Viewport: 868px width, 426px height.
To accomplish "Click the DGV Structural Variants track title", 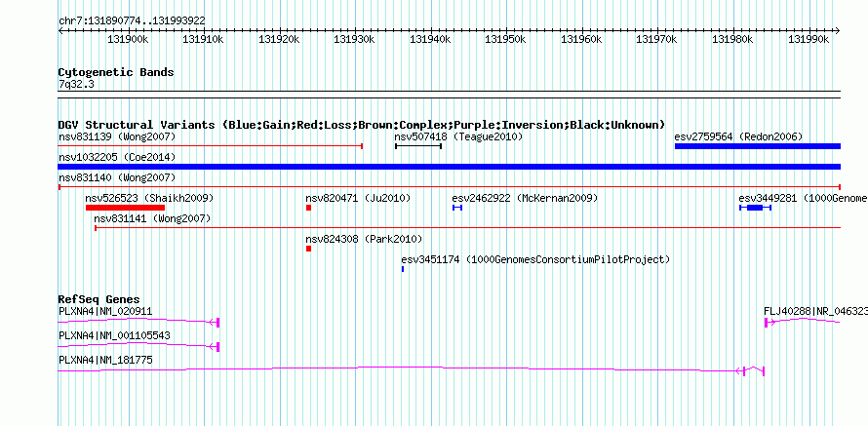I will coord(362,125).
